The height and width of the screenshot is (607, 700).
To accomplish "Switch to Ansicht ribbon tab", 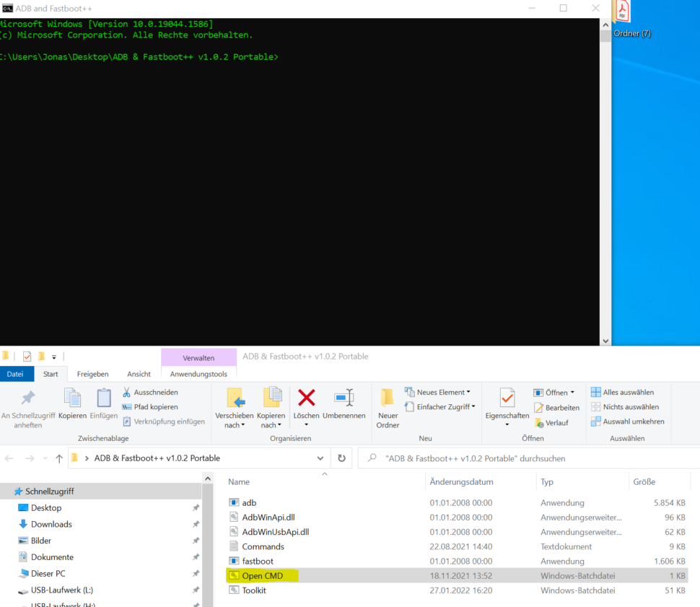I will (x=139, y=374).
